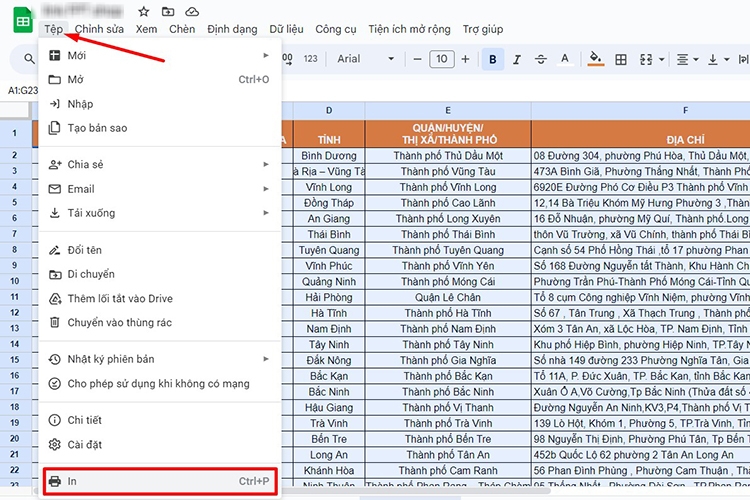Screen dimensions: 750x500
Task: Open Chi tiết details
Action: (x=159, y=420)
